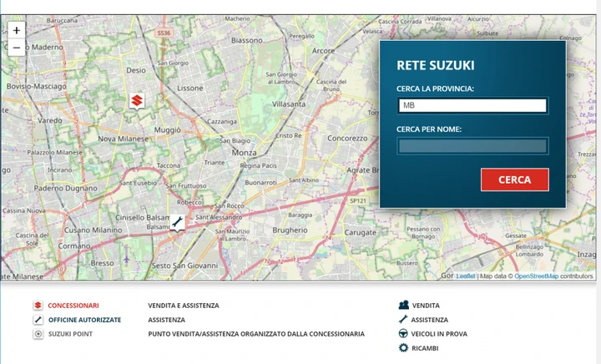The width and height of the screenshot is (601, 364).
Task: Click the Assistenza wrench icon in right legend
Action: (403, 319)
